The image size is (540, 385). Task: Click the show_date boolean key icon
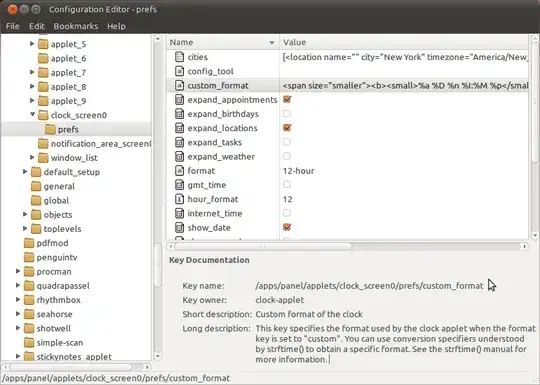click(179, 228)
